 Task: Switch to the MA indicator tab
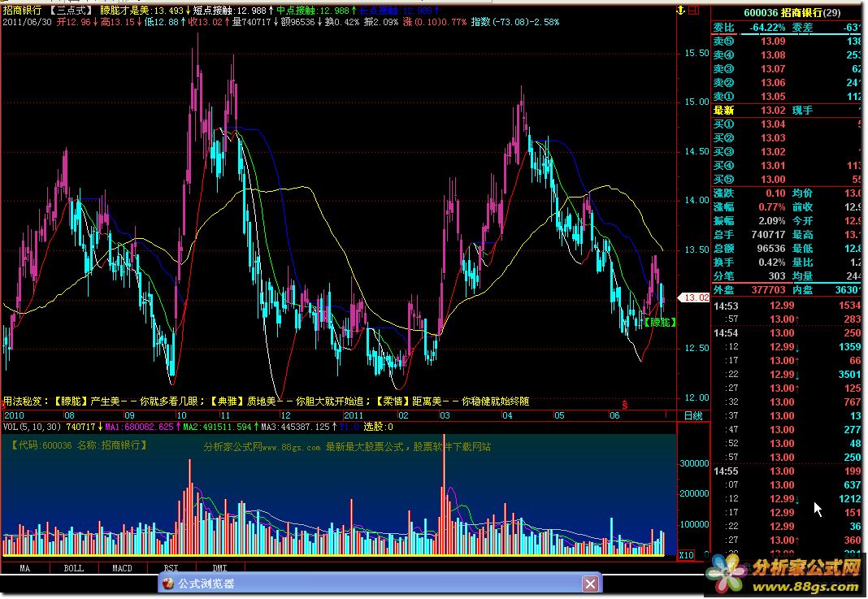pos(25,568)
